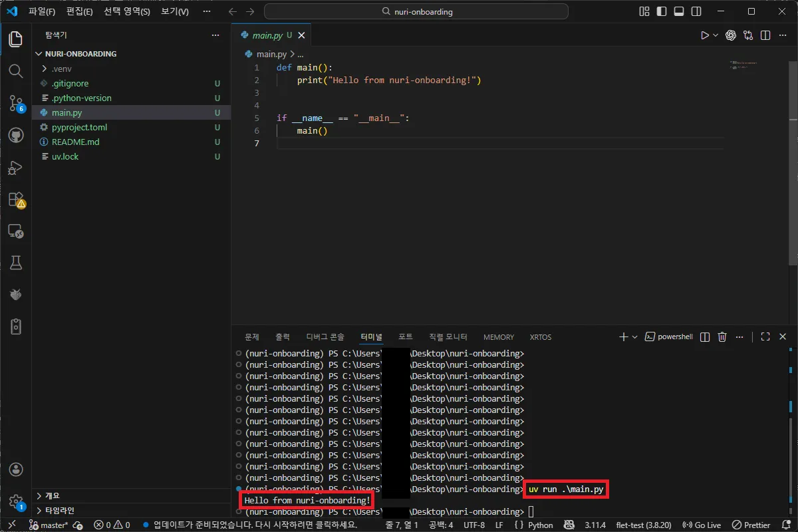Screen dimensions: 798x532
Task: Switch to the 디버그 콘솔 panel tab
Action: click(325, 337)
